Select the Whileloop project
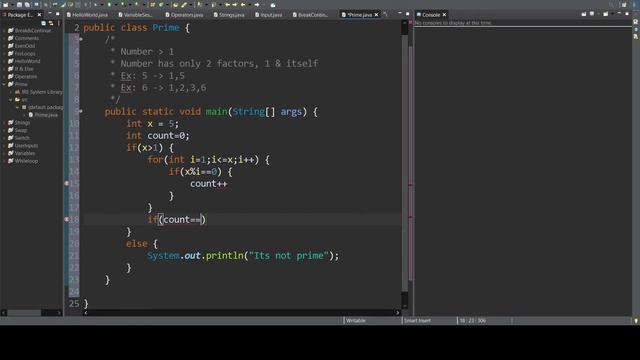The width and height of the screenshot is (640, 360). (26, 161)
